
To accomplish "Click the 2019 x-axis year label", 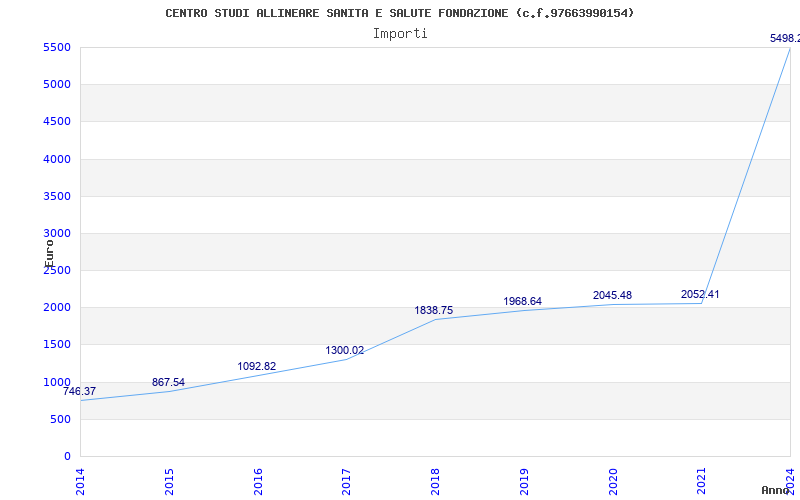I will point(523,482).
